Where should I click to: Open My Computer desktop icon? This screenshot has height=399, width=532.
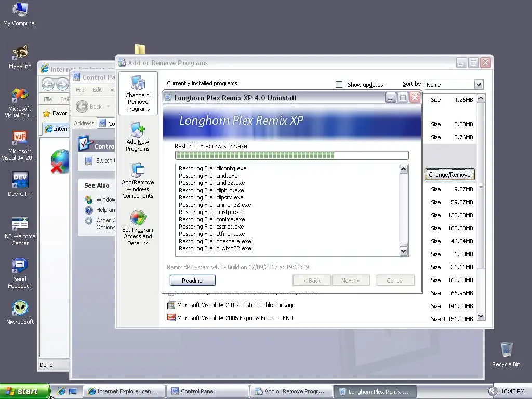tap(20, 14)
